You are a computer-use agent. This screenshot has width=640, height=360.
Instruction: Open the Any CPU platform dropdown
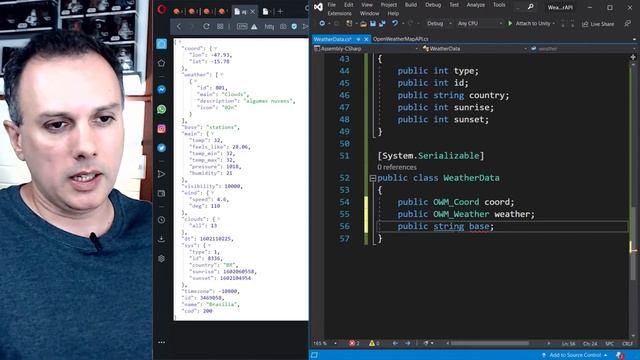coord(480,24)
